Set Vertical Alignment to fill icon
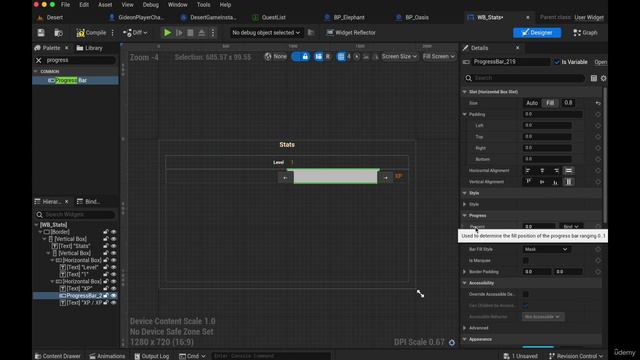 [569, 182]
